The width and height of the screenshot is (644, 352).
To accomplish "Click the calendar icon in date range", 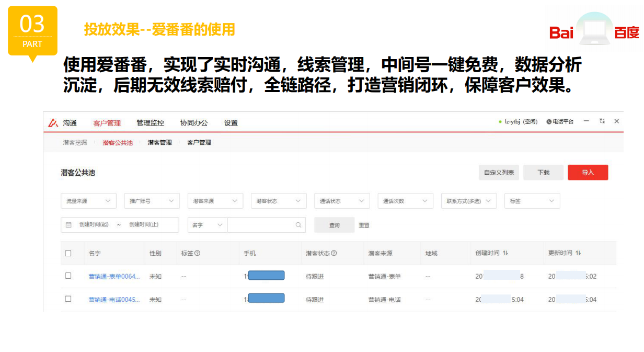I will tap(68, 225).
